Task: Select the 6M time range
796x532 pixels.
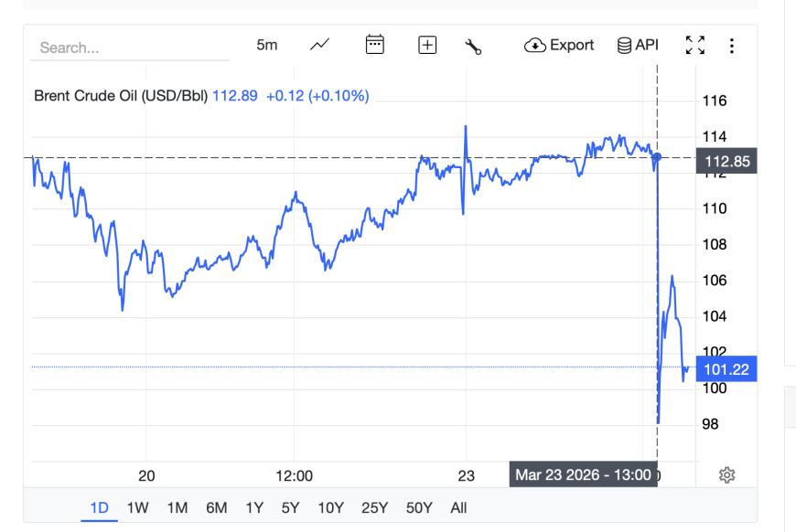Action: click(218, 507)
